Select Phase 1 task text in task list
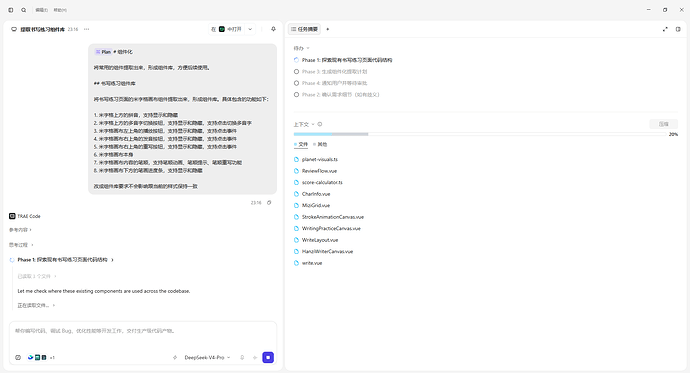 [x=347, y=60]
